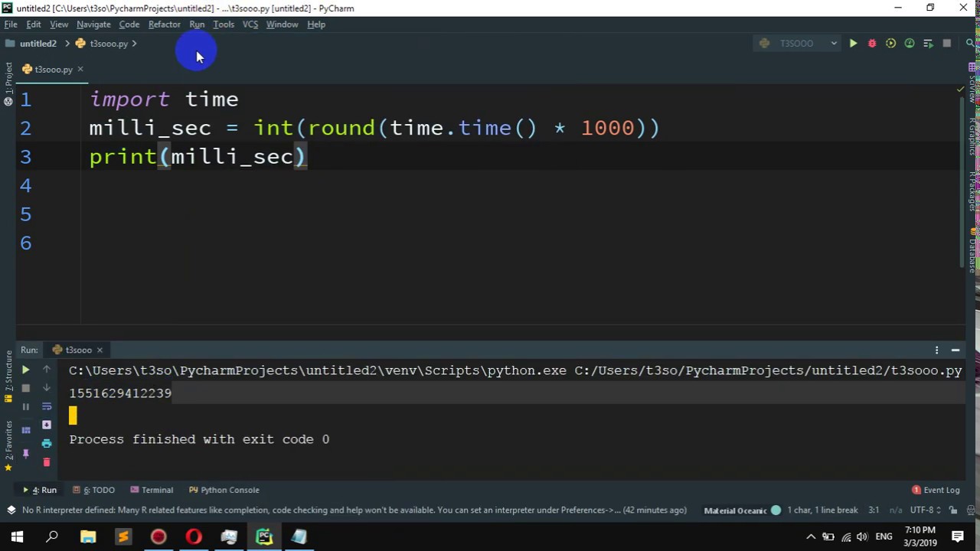Jump down the stack trace arrow
Screen dimensions: 980x551
tap(47, 388)
